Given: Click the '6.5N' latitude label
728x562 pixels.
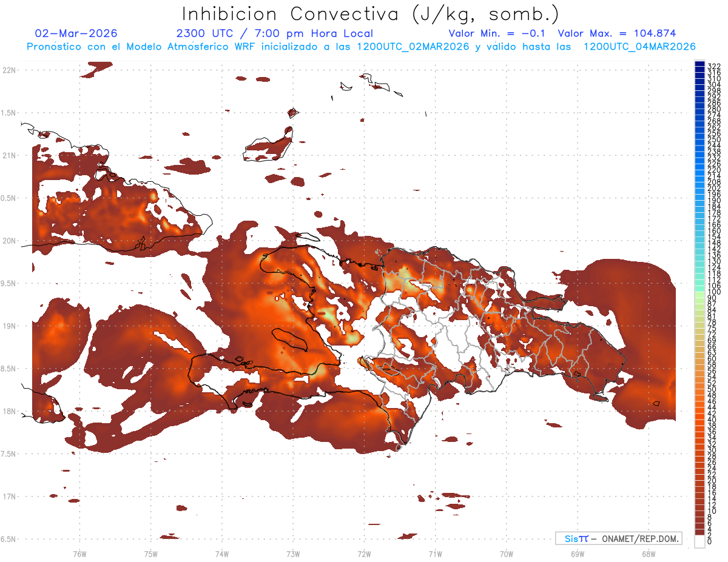Looking at the screenshot, I should pyautogui.click(x=9, y=539).
